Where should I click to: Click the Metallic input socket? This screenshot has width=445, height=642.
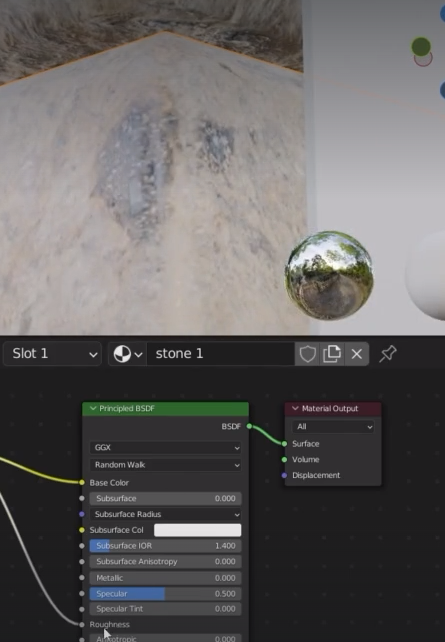pyautogui.click(x=82, y=578)
